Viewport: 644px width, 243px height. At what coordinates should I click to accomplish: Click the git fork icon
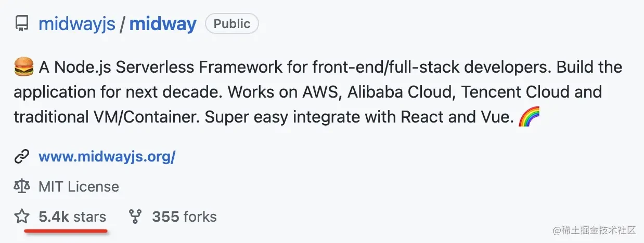[x=135, y=217]
